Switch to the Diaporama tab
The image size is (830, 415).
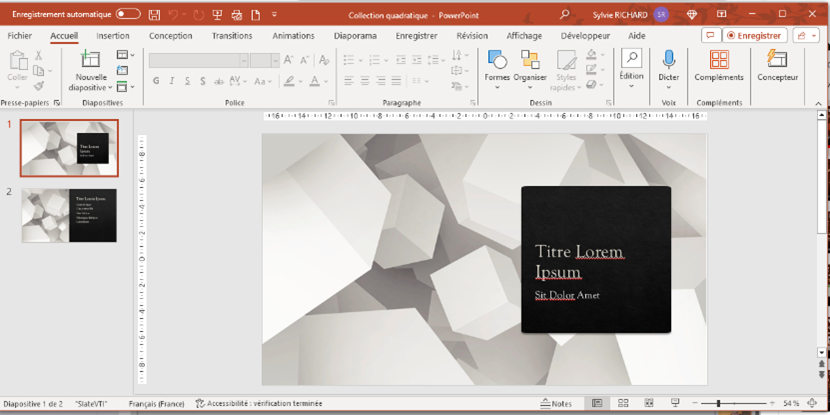pos(355,36)
